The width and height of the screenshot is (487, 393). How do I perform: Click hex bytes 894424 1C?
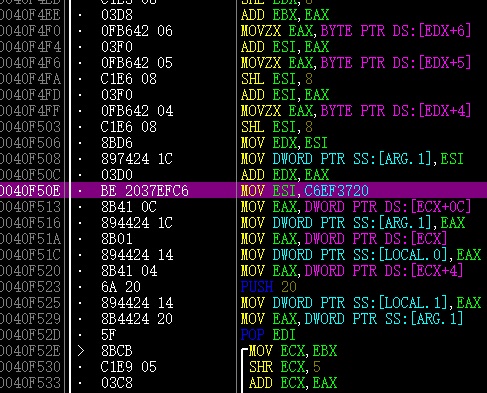137,223
